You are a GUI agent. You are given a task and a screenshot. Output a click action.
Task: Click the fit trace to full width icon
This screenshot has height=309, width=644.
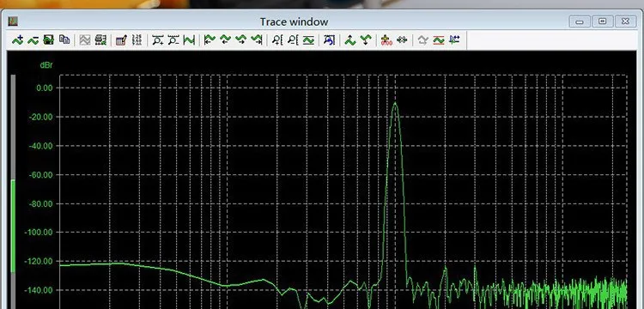point(189,39)
